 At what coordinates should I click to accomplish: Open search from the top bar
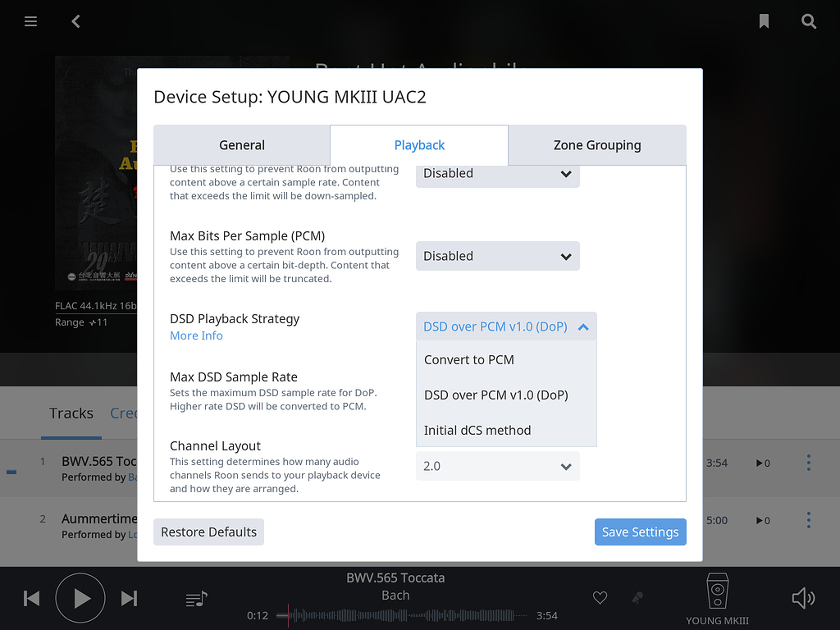coord(809,21)
